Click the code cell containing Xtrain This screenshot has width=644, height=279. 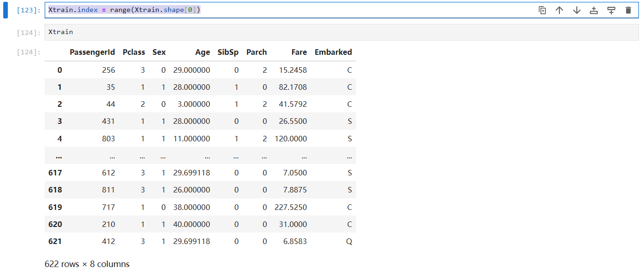[341, 32]
